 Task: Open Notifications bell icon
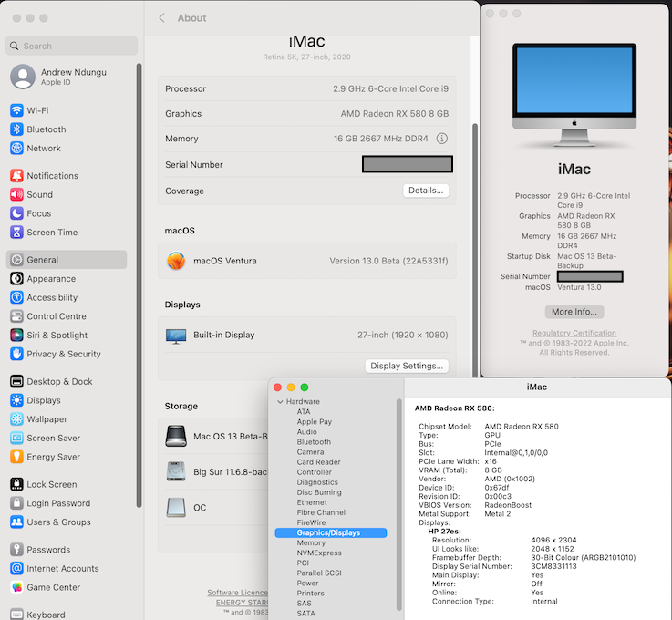click(x=16, y=175)
